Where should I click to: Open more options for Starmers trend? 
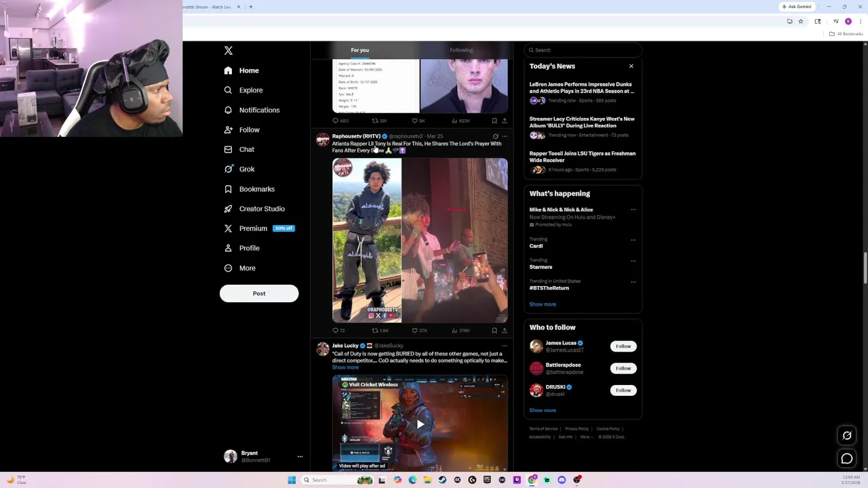[633, 261]
